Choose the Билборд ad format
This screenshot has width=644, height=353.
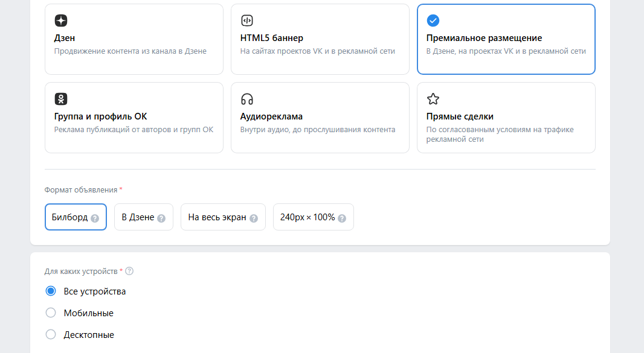point(76,217)
